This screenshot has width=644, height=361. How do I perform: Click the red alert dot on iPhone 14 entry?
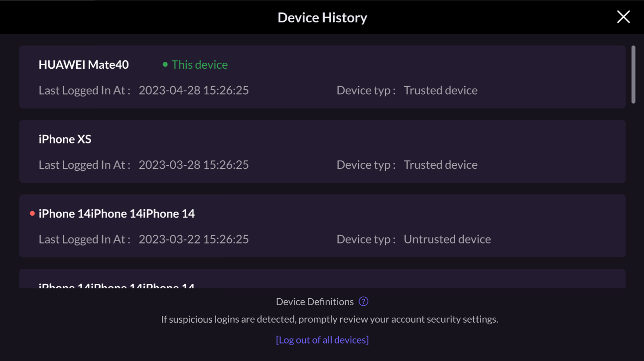tap(32, 213)
